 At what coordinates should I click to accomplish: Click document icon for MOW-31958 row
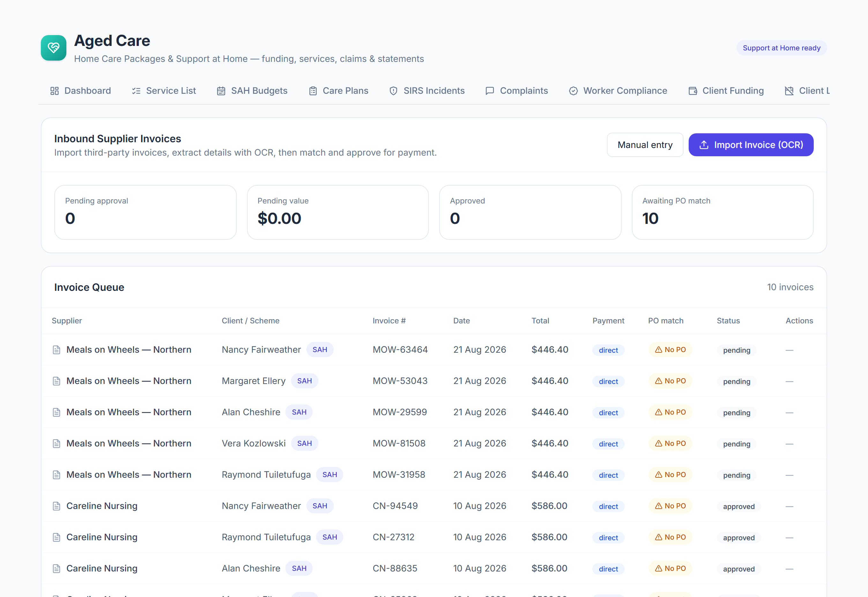point(56,475)
